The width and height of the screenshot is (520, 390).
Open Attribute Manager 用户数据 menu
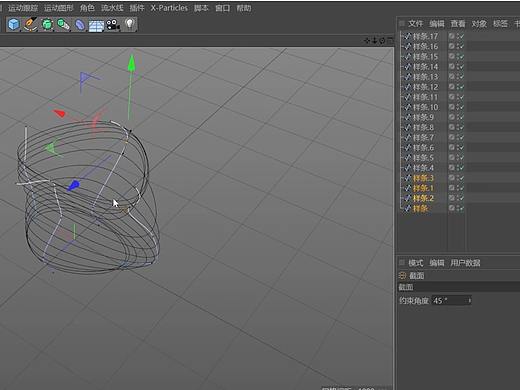click(x=465, y=263)
